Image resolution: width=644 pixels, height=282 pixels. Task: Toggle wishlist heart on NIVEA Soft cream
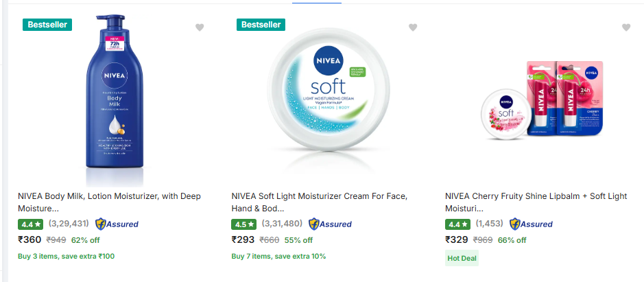(x=413, y=27)
